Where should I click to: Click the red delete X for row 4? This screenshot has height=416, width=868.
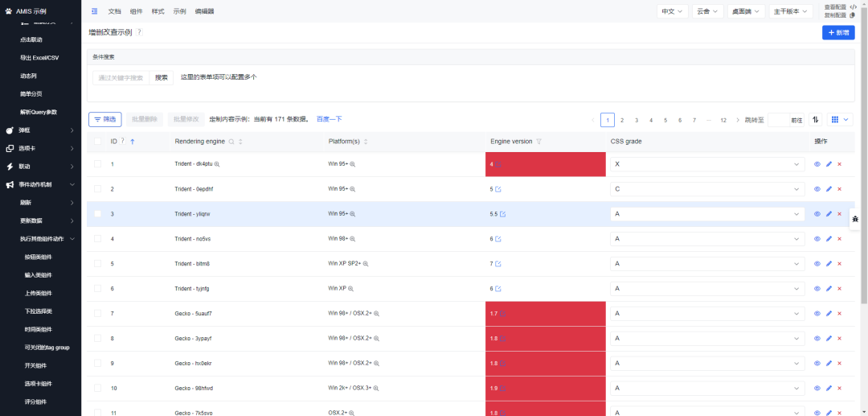coord(840,239)
